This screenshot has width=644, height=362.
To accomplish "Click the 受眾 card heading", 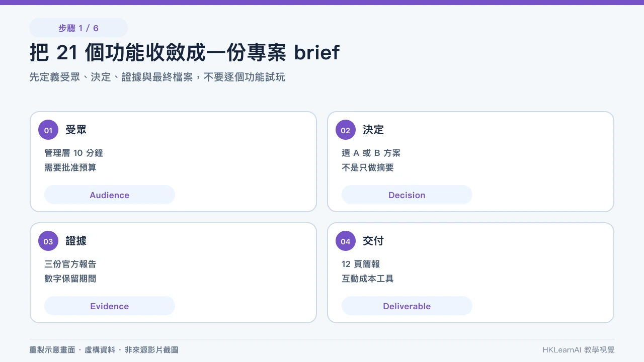I will 76,130.
